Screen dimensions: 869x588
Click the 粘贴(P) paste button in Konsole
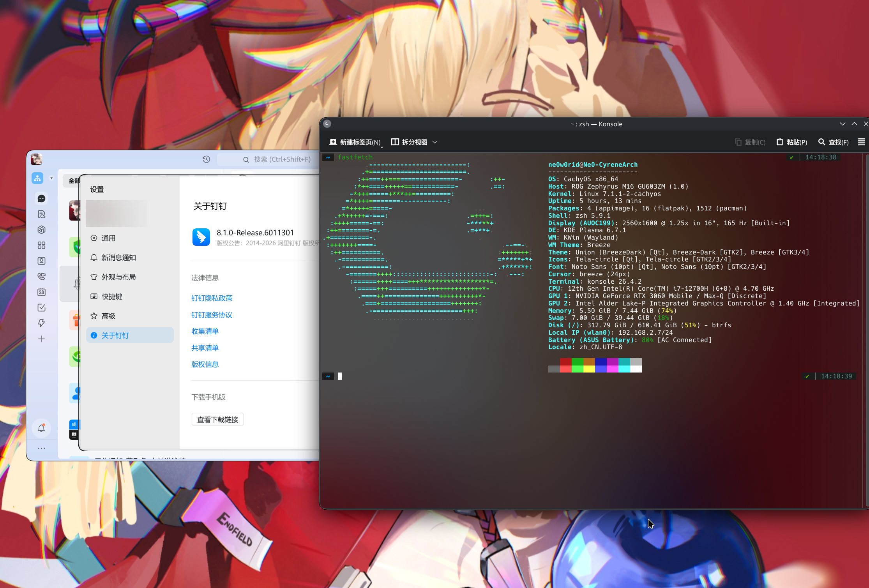click(792, 142)
